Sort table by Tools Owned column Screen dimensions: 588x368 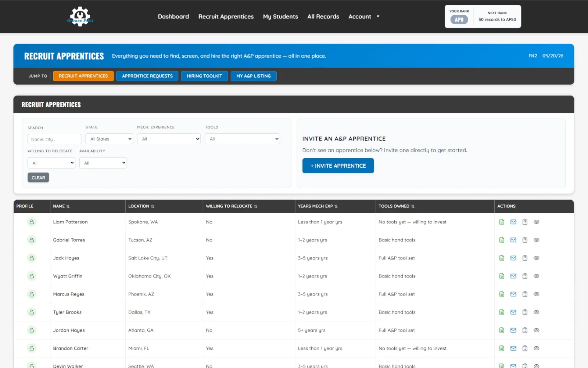coord(397,206)
